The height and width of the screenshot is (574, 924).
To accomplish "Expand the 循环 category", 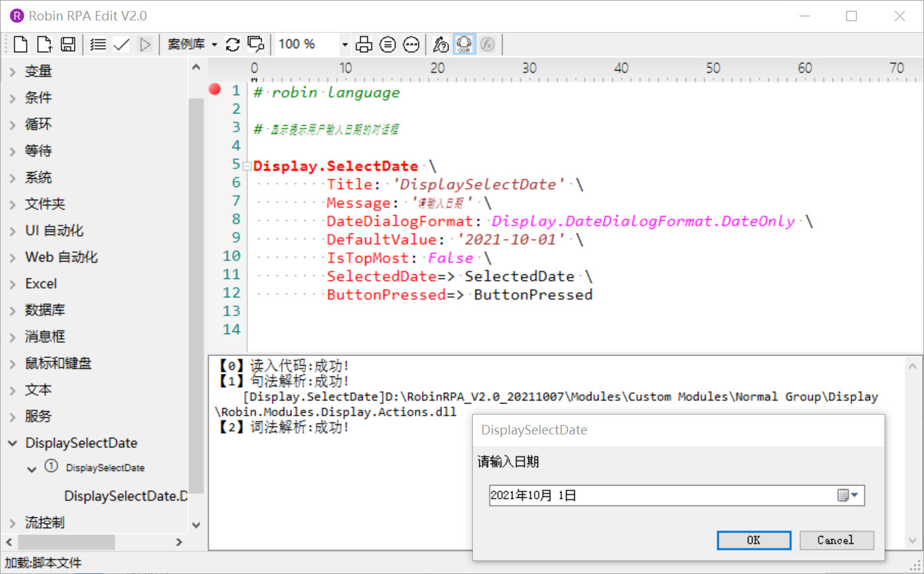I will [12, 125].
